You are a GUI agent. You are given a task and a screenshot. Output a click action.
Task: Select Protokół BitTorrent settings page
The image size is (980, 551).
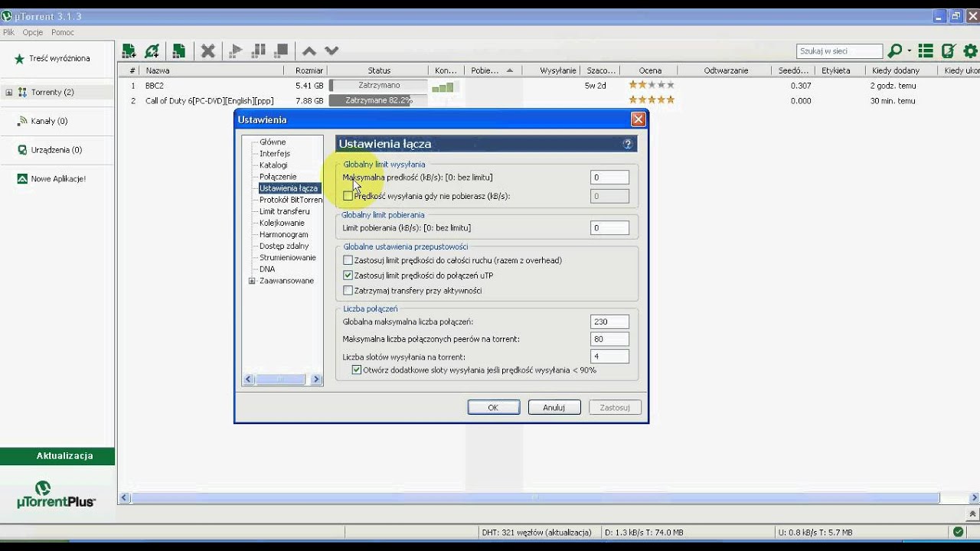(x=291, y=200)
